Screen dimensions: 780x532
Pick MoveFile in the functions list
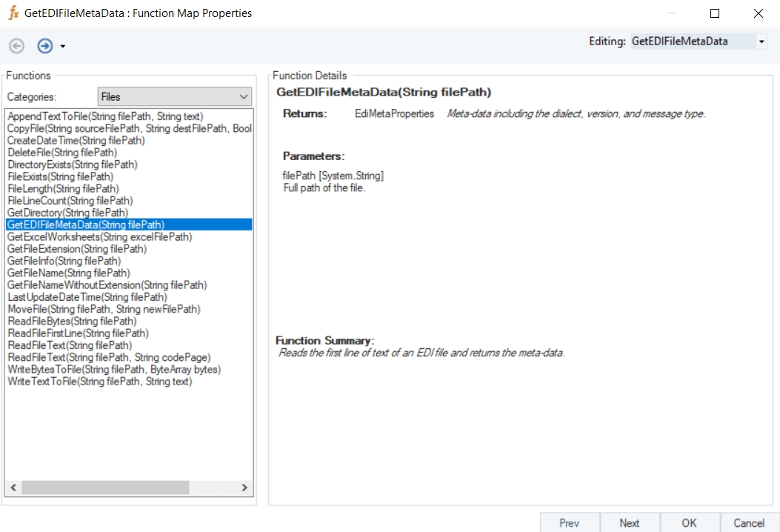point(103,309)
